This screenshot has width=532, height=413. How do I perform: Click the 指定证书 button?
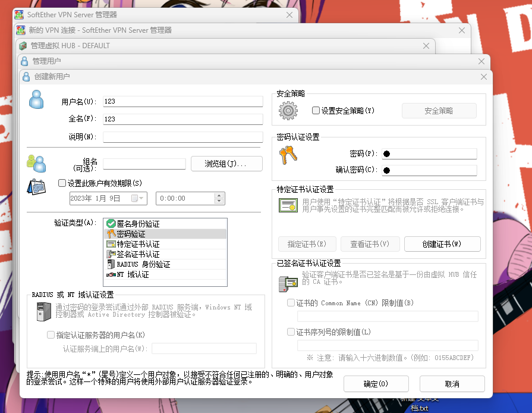307,244
